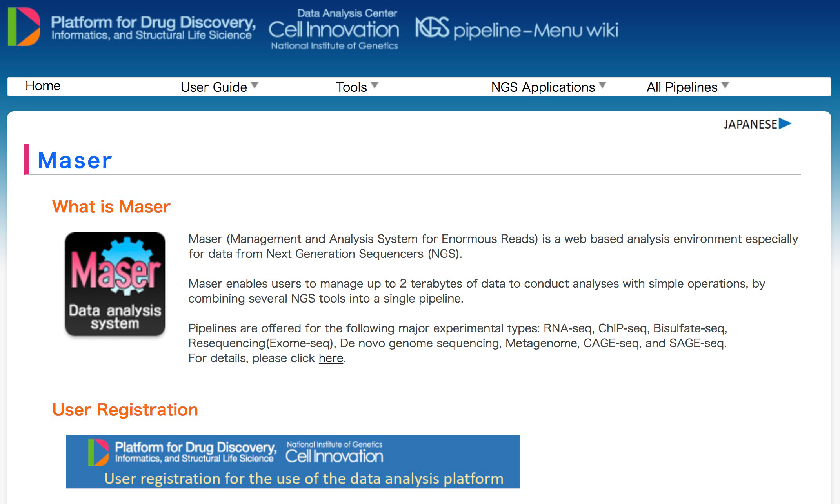Click Cell Innovation logo in registration banner
Screen dimensions: 840x504
pos(334,453)
